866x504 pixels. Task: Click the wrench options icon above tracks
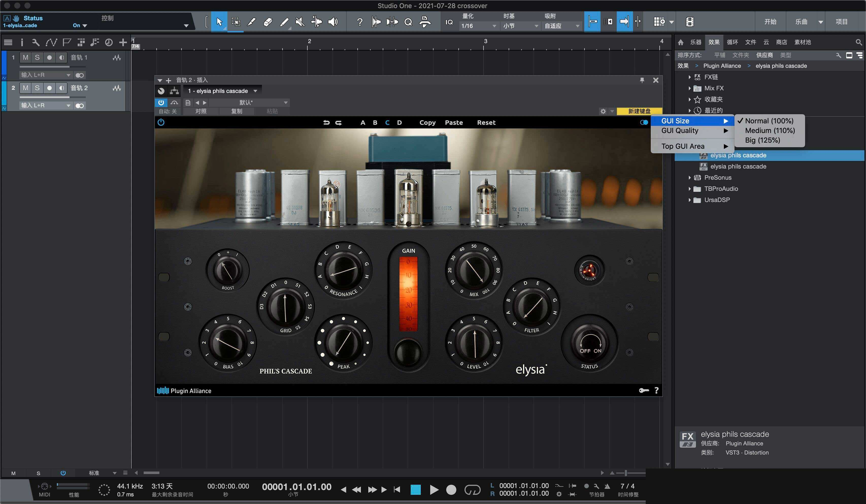pos(36,42)
